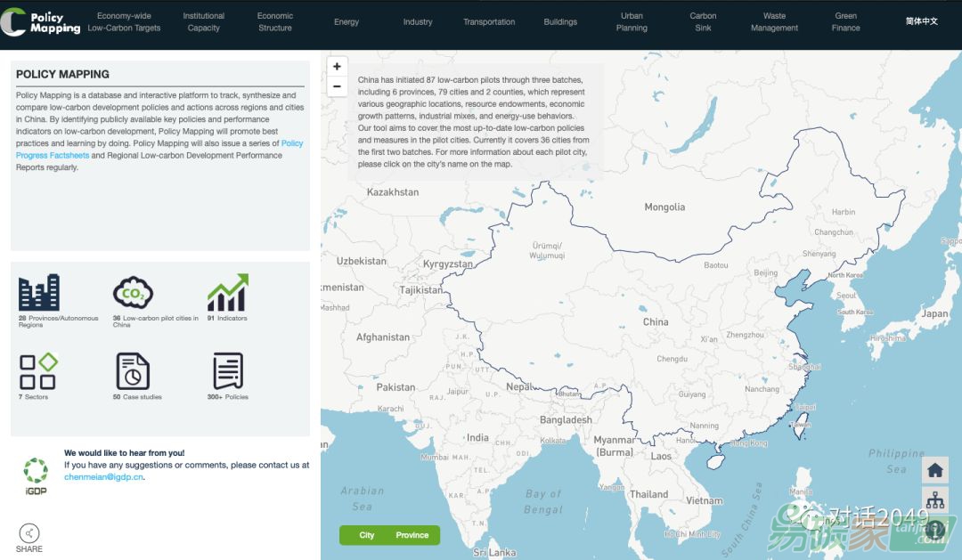
Task: Open the Energy menu item
Action: tap(346, 22)
